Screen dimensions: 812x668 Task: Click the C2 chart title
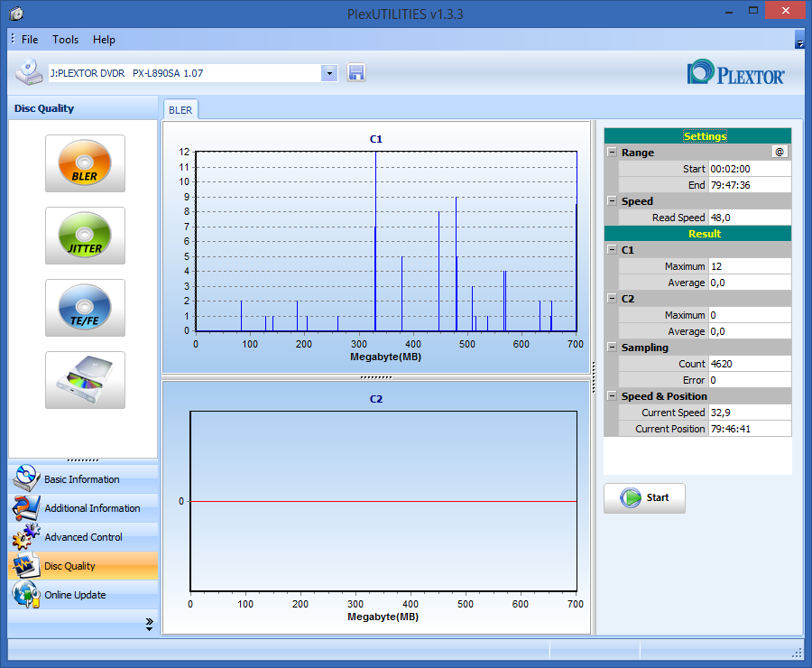tap(376, 399)
